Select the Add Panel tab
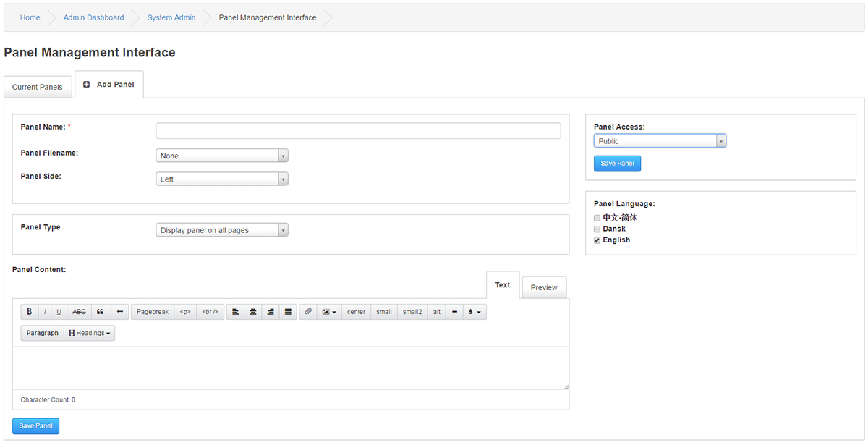 [x=109, y=85]
